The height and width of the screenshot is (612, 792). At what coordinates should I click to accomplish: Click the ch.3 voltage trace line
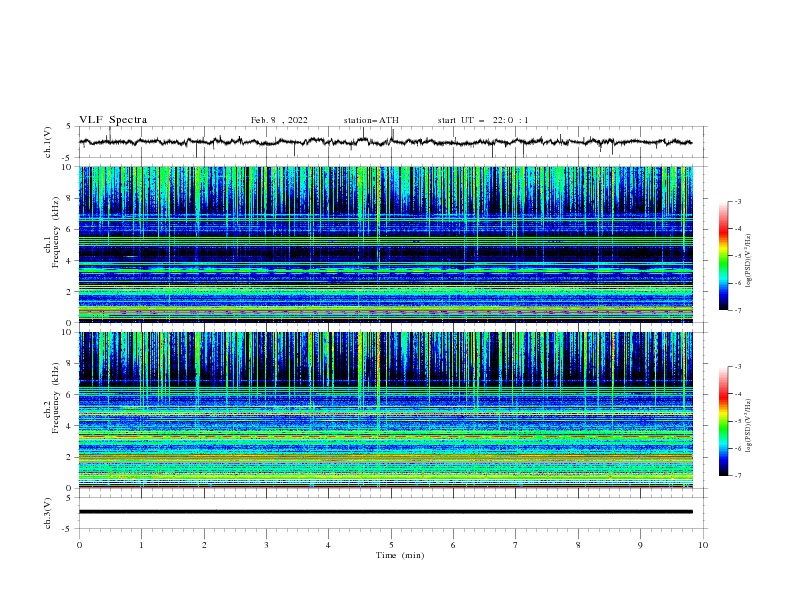[385, 512]
